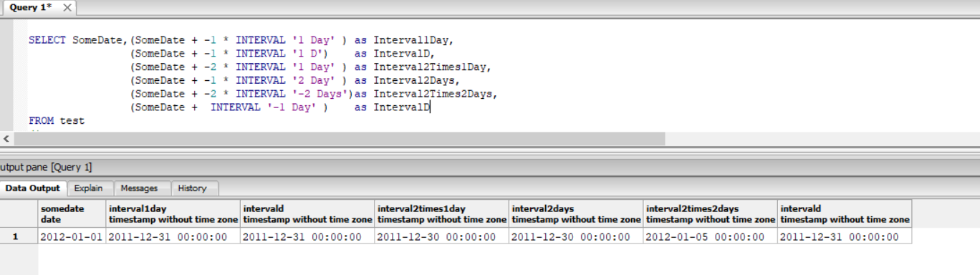This screenshot has width=980, height=275.
Task: Open the Explain tab
Action: click(x=88, y=188)
